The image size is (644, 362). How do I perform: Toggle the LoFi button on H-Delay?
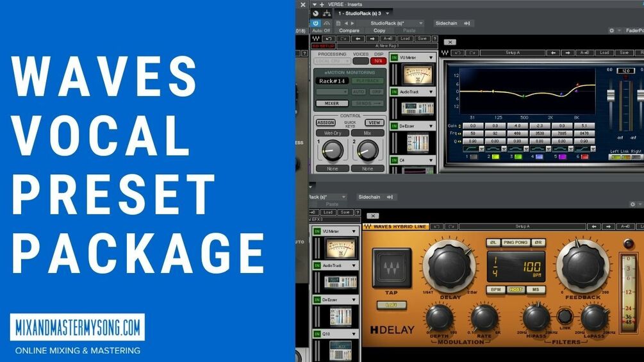[x=392, y=305]
